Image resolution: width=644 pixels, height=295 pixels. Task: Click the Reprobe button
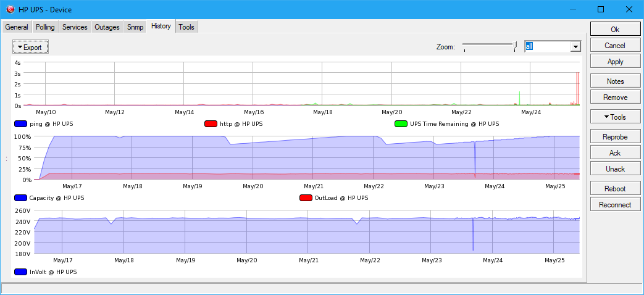tap(615, 136)
